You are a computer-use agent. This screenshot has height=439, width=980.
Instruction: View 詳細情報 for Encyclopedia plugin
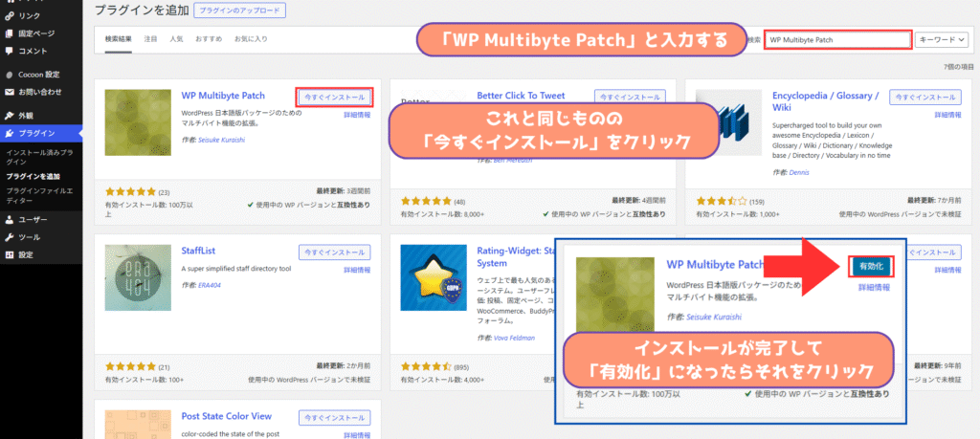[x=948, y=116]
